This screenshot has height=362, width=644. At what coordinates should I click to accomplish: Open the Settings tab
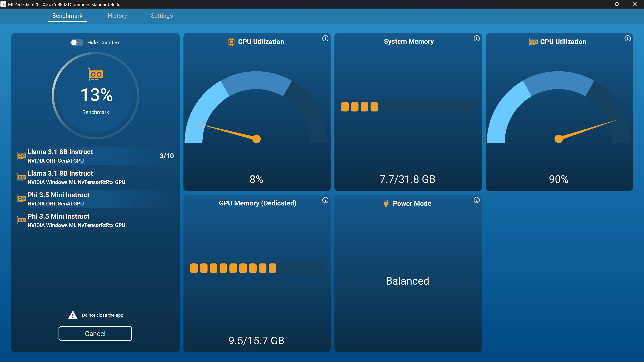[x=162, y=16]
